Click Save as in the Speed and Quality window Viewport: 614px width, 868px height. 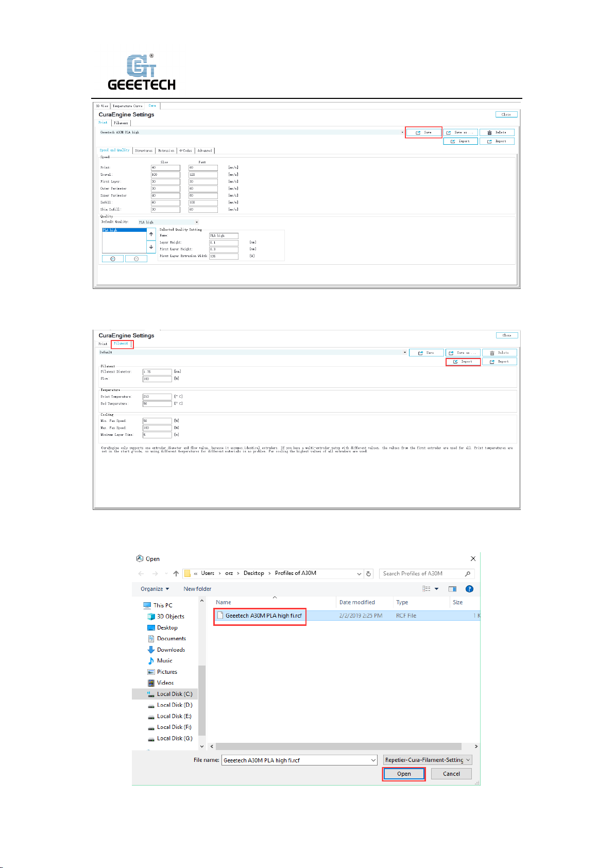pyautogui.click(x=460, y=132)
